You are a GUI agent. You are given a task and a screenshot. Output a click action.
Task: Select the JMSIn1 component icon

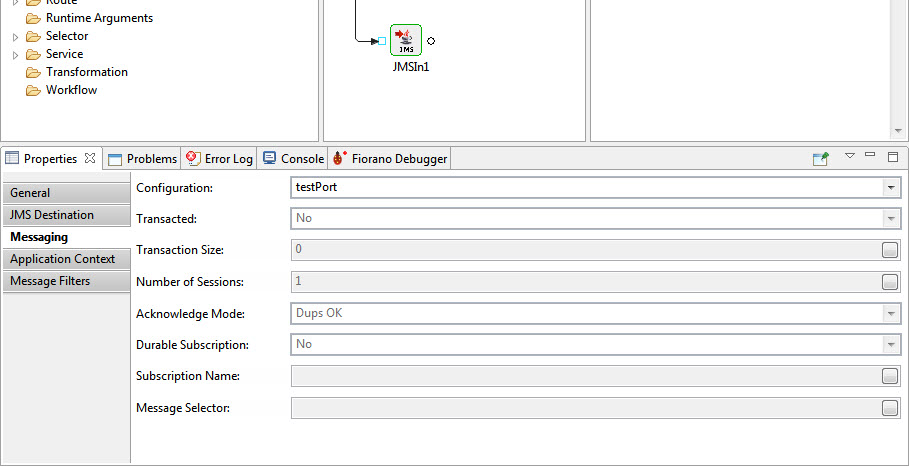405,41
